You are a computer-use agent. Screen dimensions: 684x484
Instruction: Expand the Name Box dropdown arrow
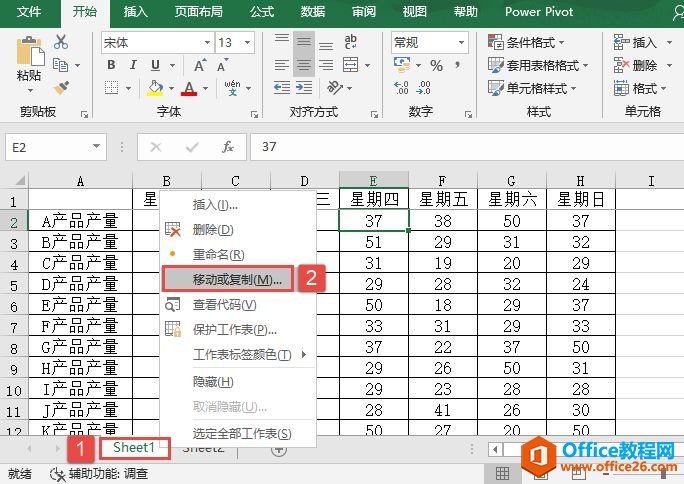click(x=96, y=147)
